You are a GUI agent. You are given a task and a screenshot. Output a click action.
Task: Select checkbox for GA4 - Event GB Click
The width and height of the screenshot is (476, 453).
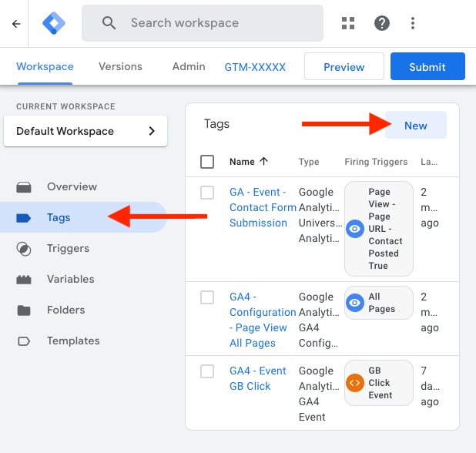click(x=207, y=371)
